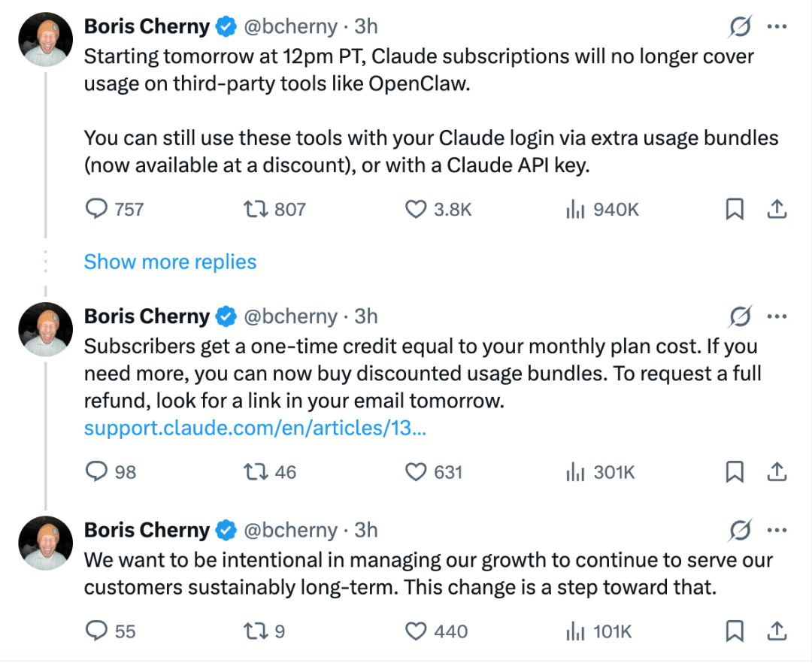The height and width of the screenshot is (663, 812).
Task: Open Grok icon on the first tweet
Action: tap(740, 27)
